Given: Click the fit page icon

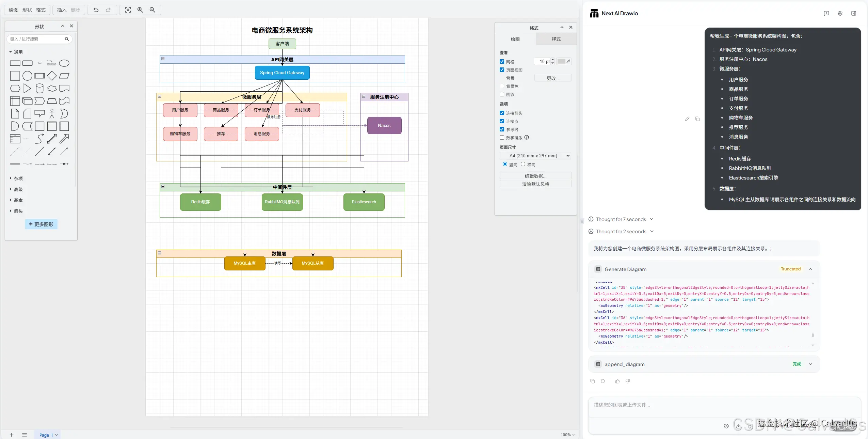Looking at the screenshot, I should pos(128,10).
